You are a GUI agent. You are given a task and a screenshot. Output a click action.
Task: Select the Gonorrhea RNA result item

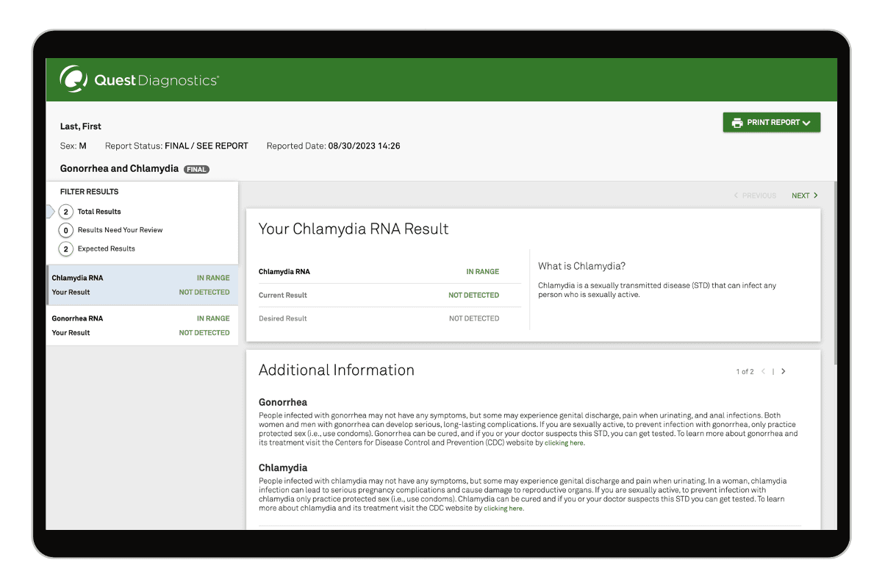(x=141, y=326)
